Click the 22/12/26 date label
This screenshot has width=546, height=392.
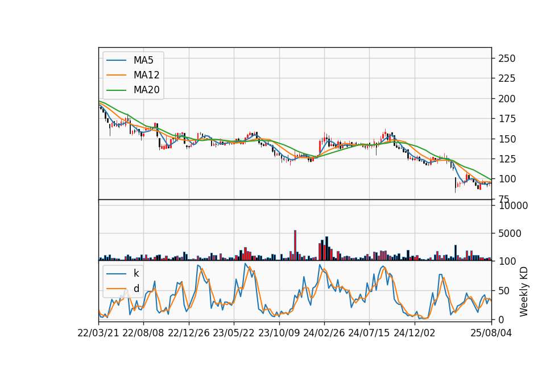click(189, 333)
